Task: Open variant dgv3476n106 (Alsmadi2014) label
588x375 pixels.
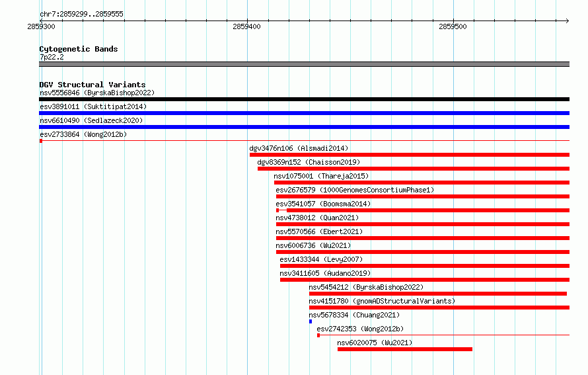Action: point(299,148)
